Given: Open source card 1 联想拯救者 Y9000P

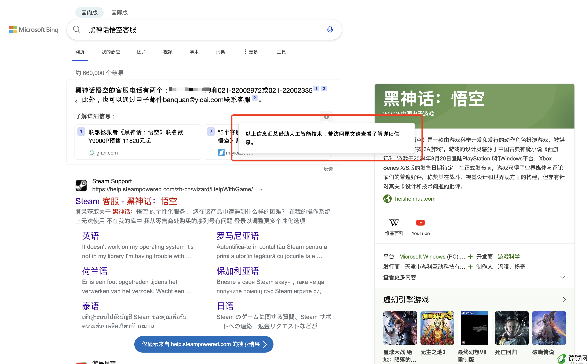Looking at the screenshot, I should [x=138, y=142].
